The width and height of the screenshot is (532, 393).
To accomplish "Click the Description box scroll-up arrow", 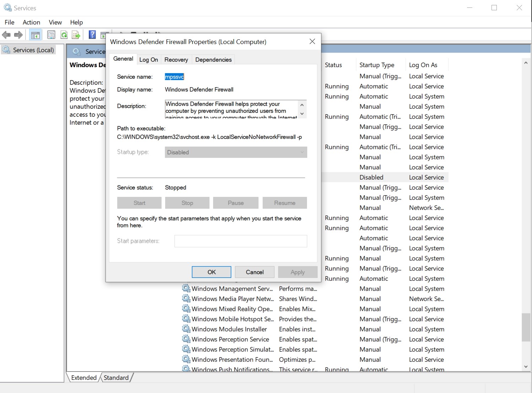I will click(302, 105).
